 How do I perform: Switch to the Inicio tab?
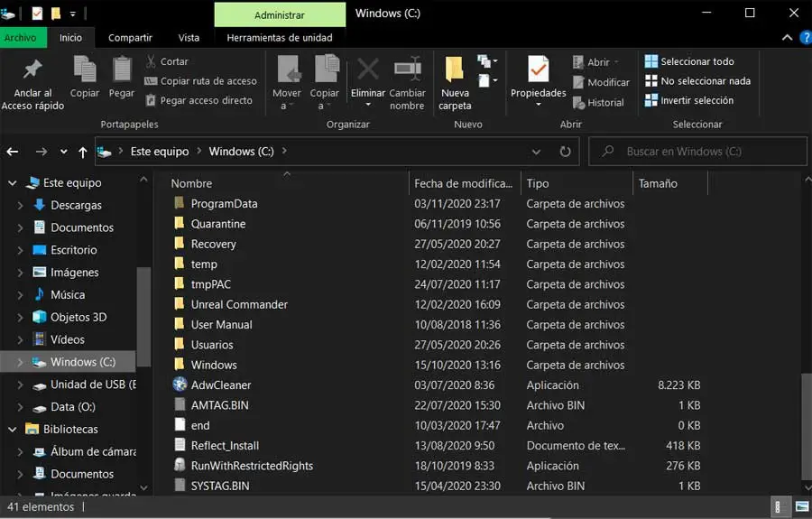[x=70, y=38]
